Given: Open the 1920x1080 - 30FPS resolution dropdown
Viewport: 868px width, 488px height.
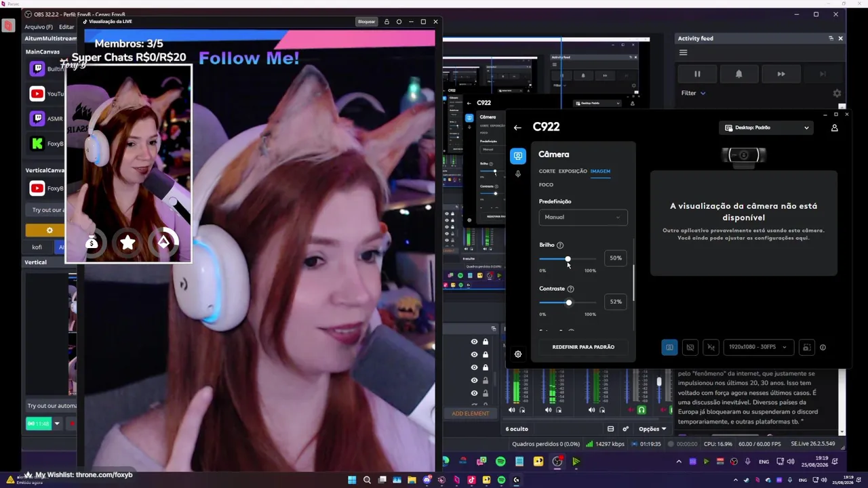Looking at the screenshot, I should click(758, 347).
